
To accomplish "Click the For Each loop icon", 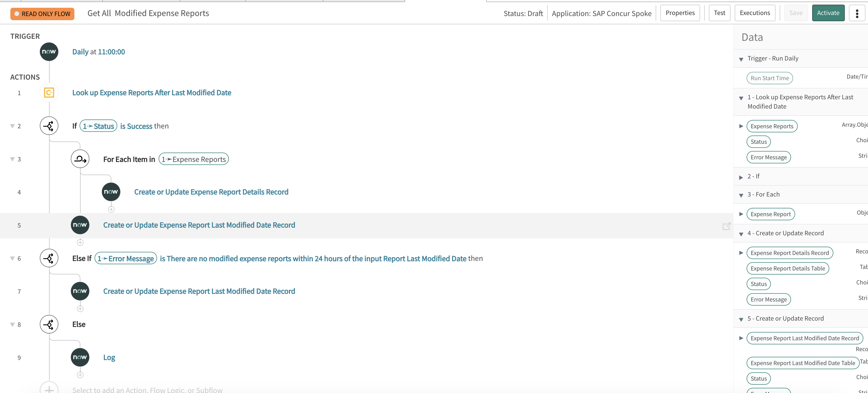I will (80, 159).
